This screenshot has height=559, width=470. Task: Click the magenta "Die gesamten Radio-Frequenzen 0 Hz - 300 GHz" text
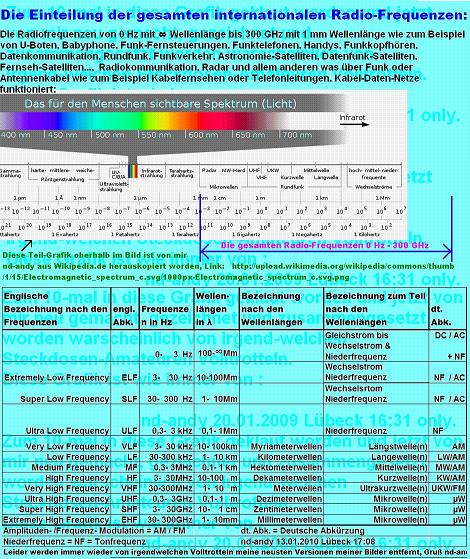pos(325,245)
